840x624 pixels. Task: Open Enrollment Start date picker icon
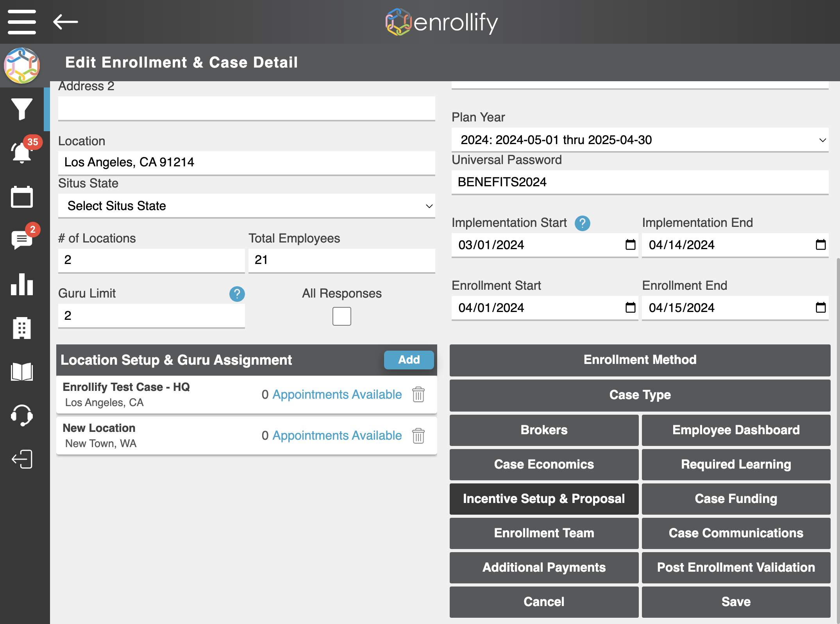[x=630, y=308]
